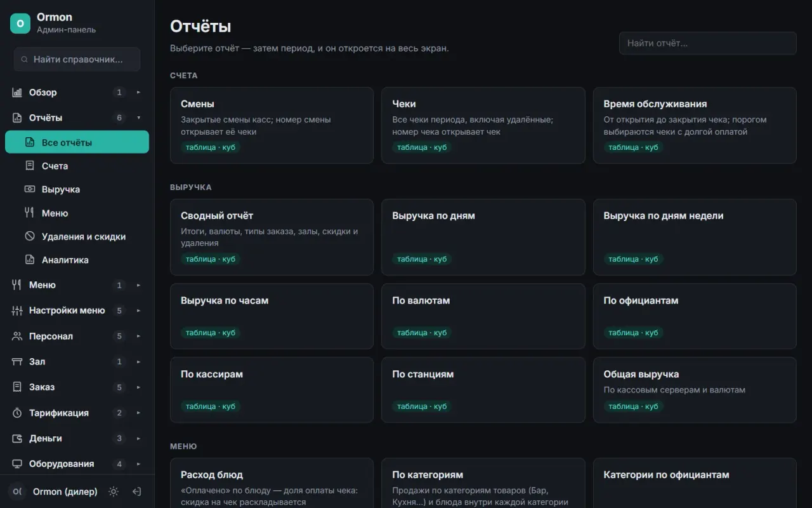The width and height of the screenshot is (812, 508).
Task: Open the По категориям report card
Action: point(483,483)
